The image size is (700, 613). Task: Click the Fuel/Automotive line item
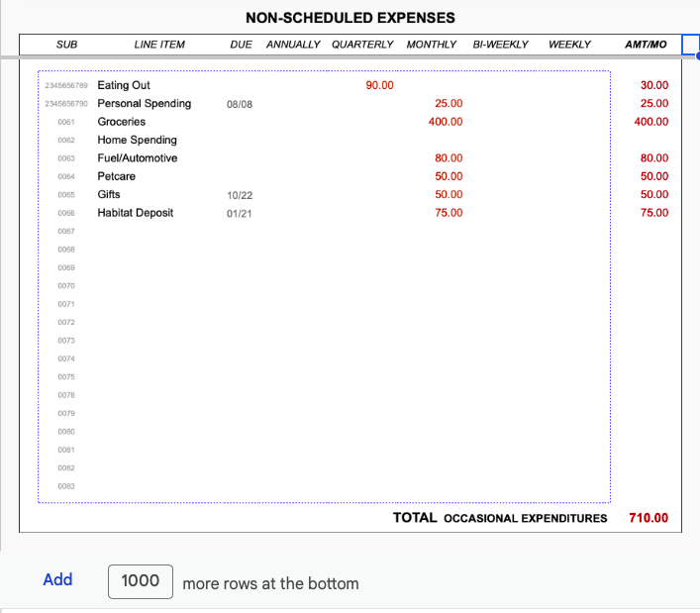tap(137, 158)
